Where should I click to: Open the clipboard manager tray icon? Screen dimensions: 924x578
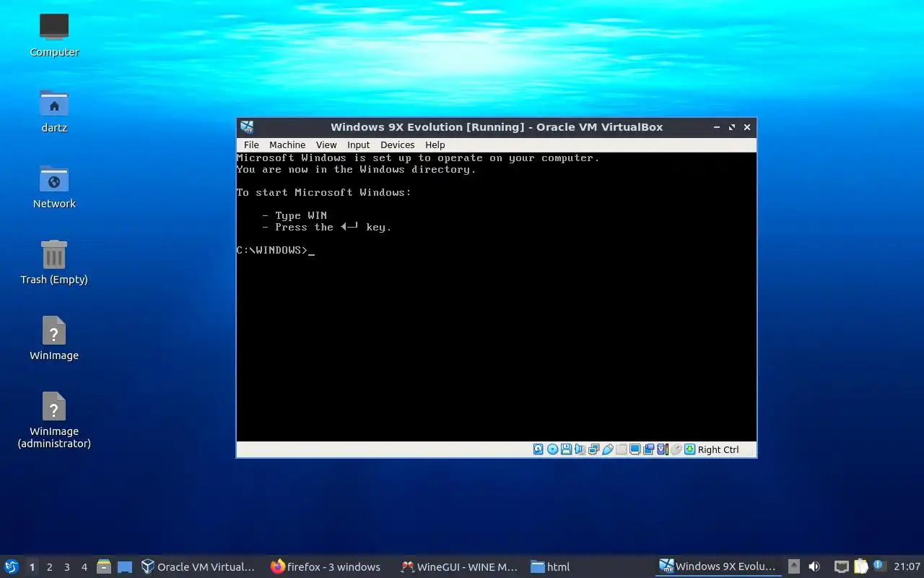861,566
